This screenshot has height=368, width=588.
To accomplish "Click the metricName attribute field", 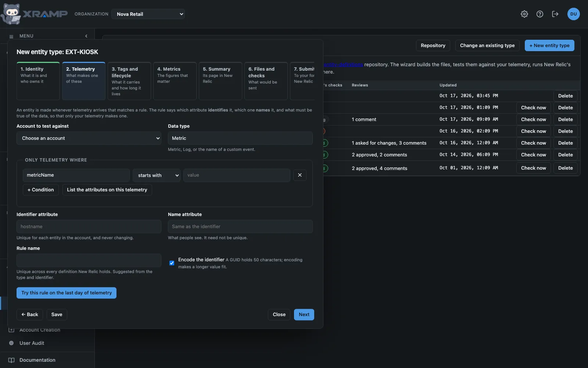I will click(x=76, y=175).
